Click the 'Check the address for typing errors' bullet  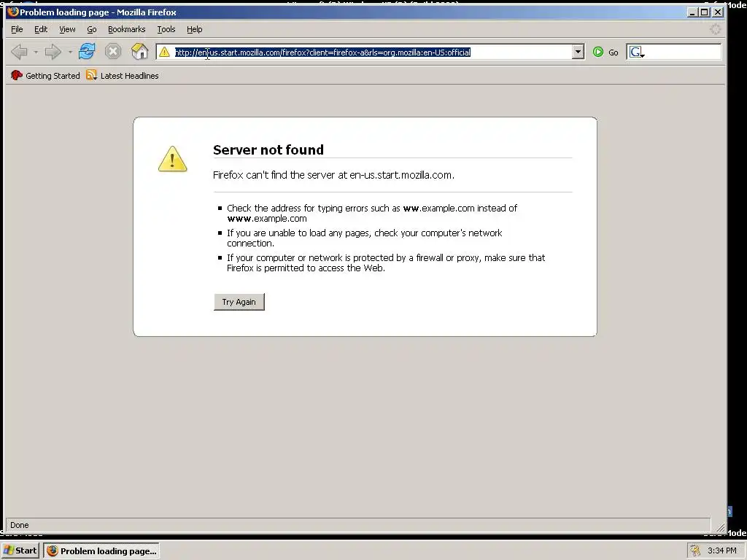(371, 214)
